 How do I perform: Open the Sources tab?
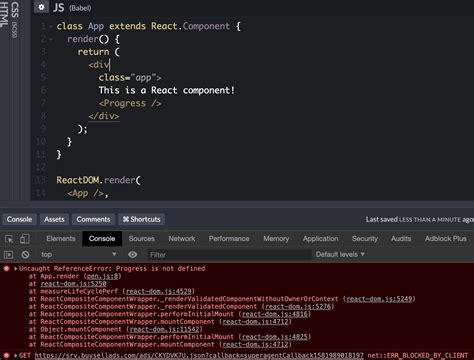142,239
